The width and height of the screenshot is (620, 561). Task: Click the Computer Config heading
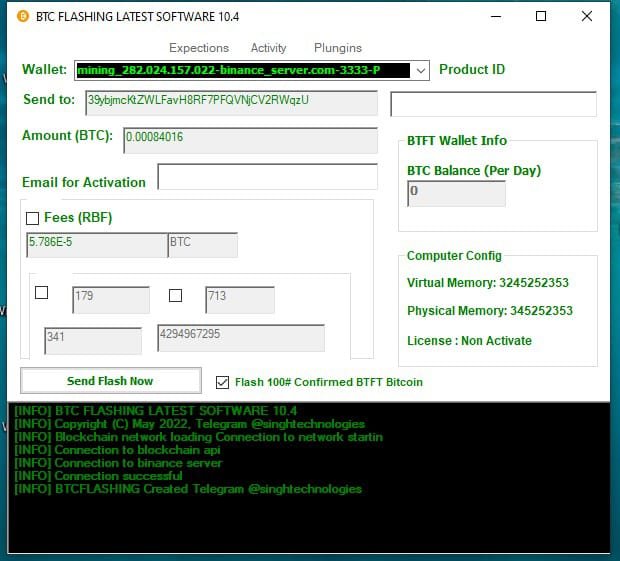[454, 256]
